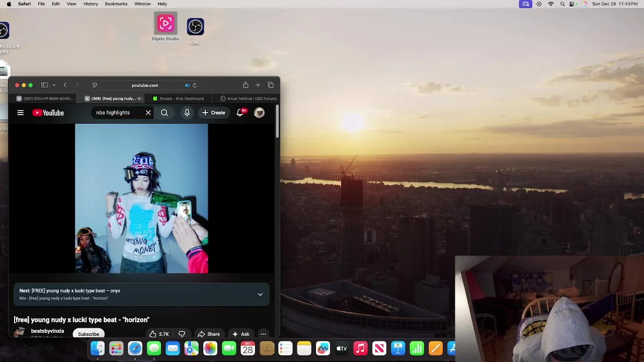Viewport: 644px width, 362px height.
Task: Open FaceTime in the Dock
Action: pos(229,348)
